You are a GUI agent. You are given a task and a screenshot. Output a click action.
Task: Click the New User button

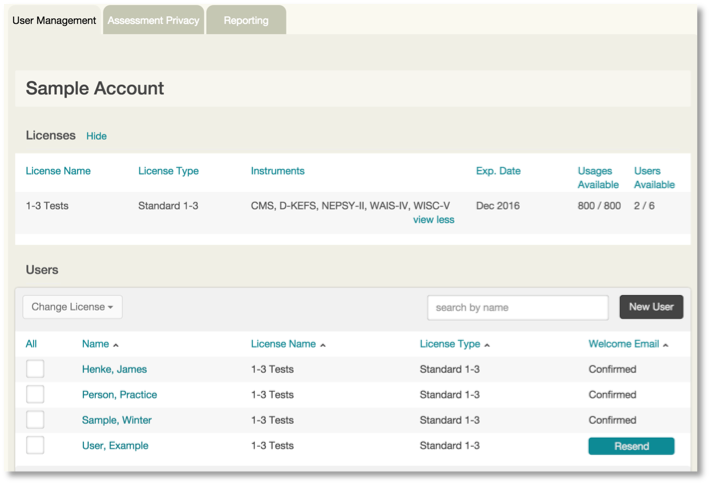[x=651, y=307]
